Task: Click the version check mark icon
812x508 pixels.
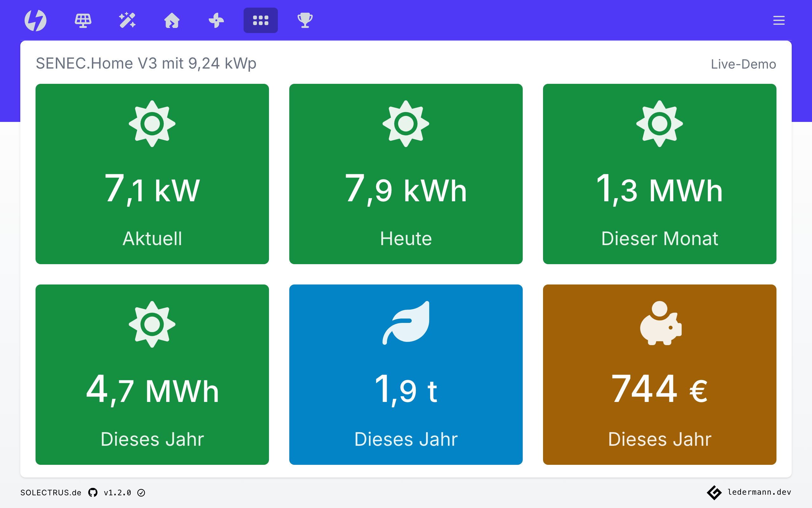Action: (x=141, y=492)
